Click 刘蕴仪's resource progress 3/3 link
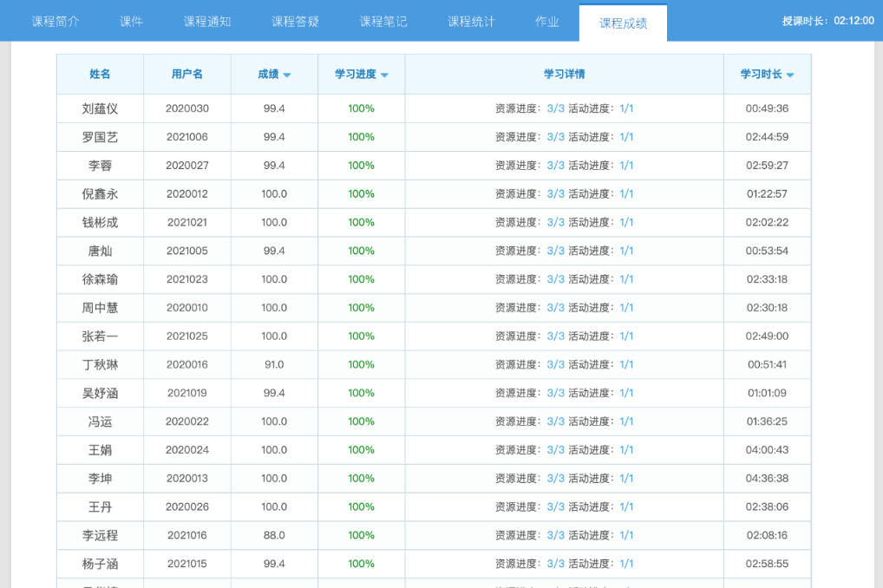This screenshot has height=588, width=883. 555,108
